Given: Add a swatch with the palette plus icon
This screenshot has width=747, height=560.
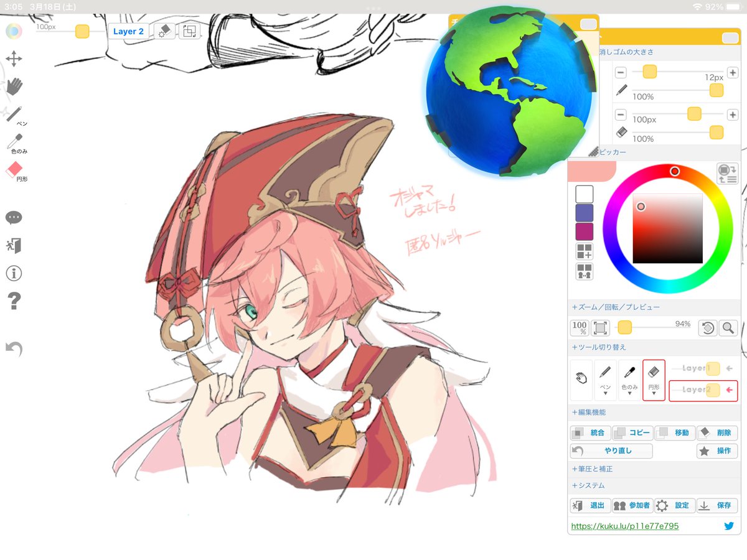Looking at the screenshot, I should (x=585, y=251).
